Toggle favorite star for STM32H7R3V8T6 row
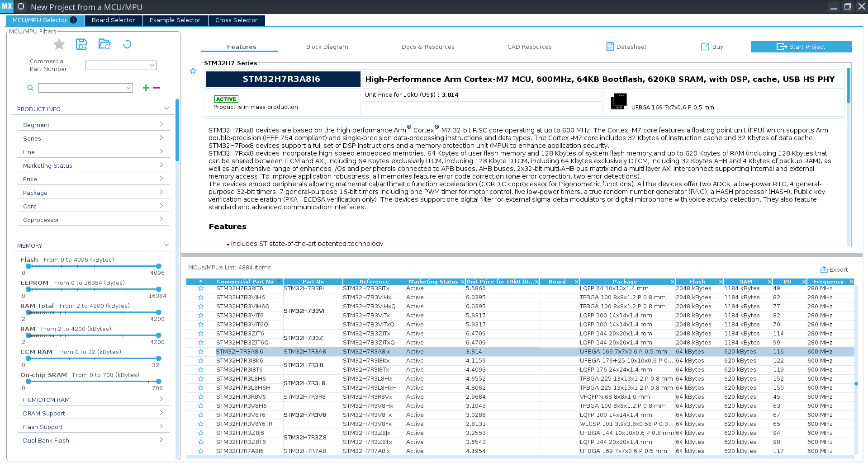Screen dimensions: 868x467 pyautogui.click(x=201, y=415)
